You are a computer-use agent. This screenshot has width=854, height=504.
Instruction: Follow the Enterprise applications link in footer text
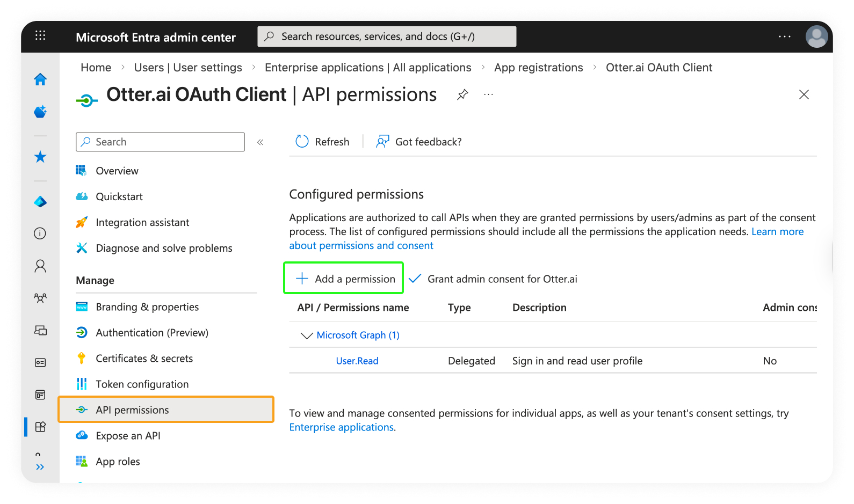[341, 427]
